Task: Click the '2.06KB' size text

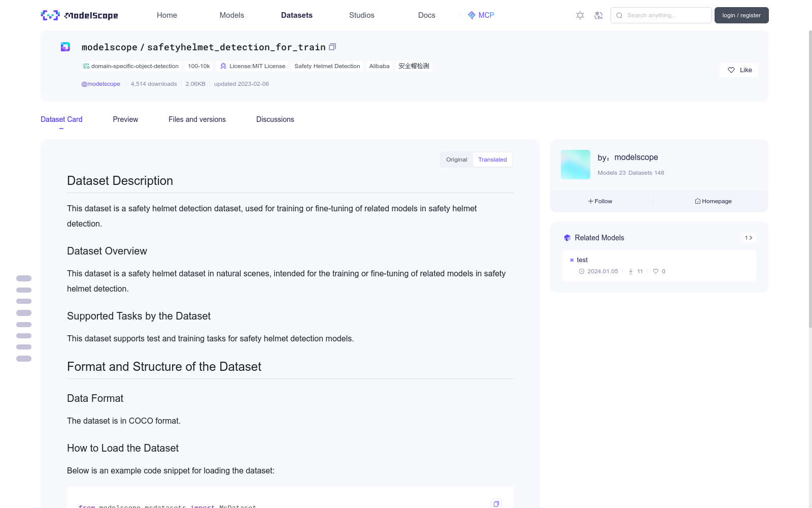Action: (x=195, y=84)
